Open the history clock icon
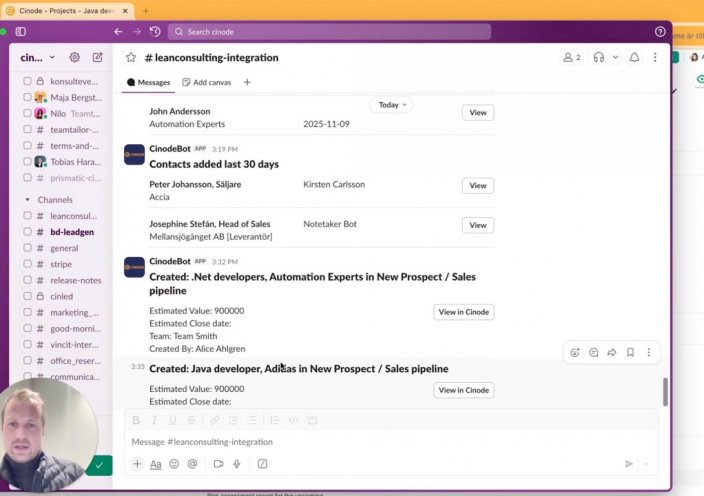The width and height of the screenshot is (704, 496). 155,31
